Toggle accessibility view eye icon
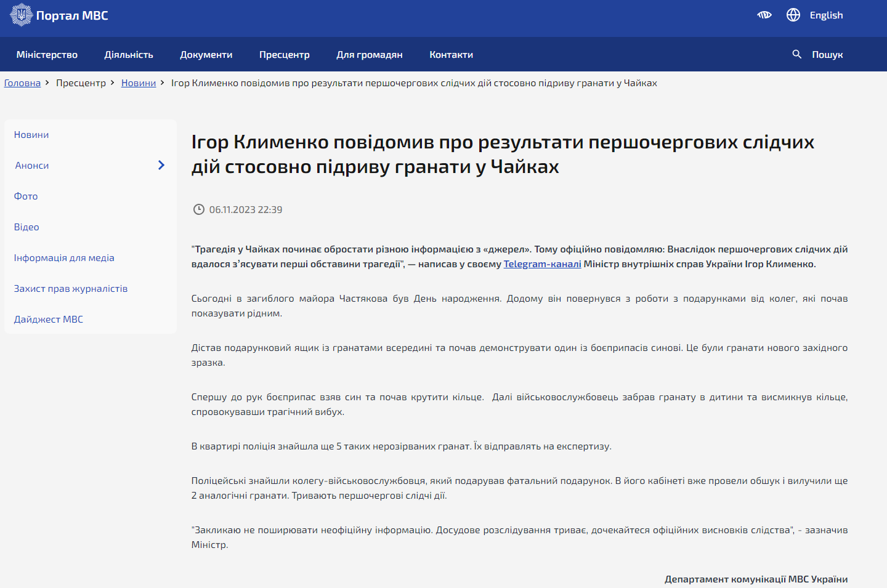The image size is (887, 588). point(764,15)
